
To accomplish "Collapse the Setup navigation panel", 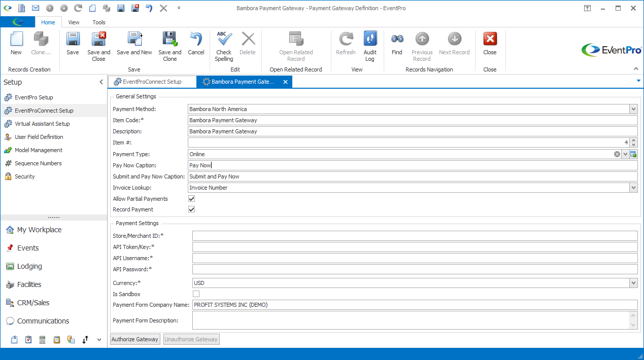I will pos(101,82).
